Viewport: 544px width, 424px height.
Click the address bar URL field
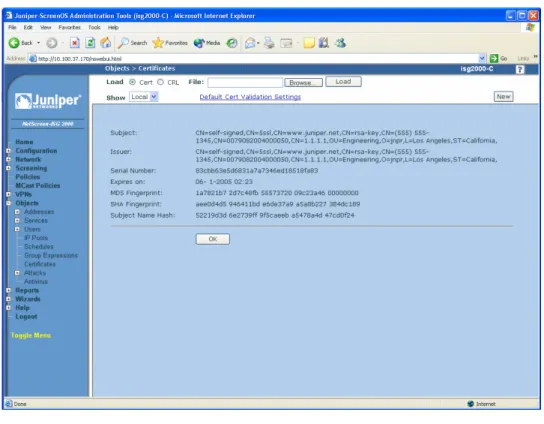[257, 58]
